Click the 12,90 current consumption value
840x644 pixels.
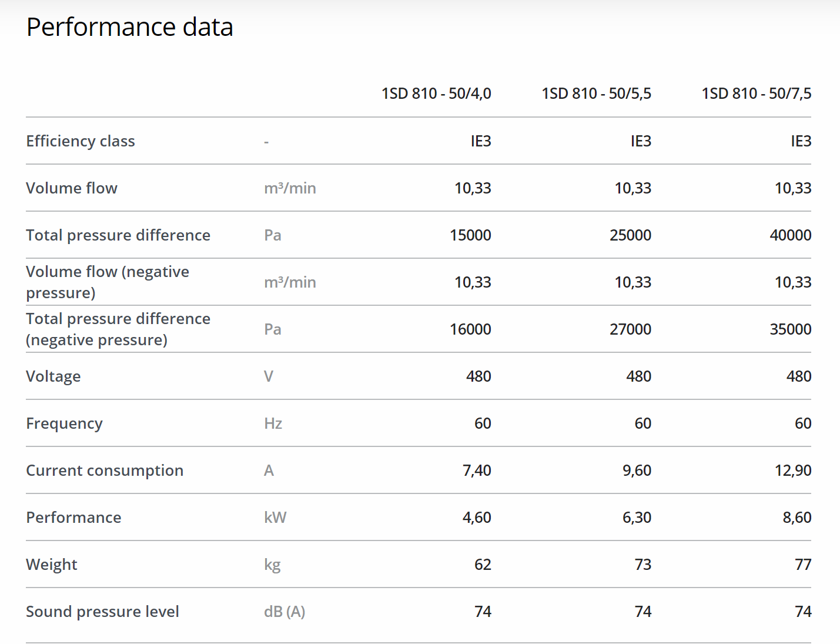(792, 471)
